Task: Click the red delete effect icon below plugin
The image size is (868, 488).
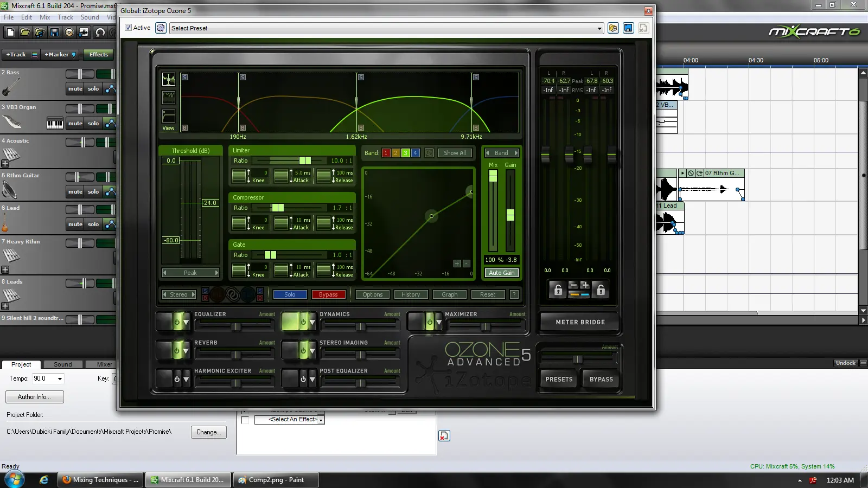Action: pyautogui.click(x=444, y=435)
